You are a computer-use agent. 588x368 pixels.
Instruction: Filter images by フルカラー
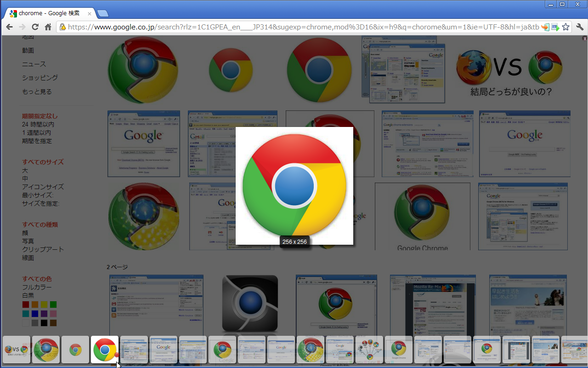coord(37,287)
